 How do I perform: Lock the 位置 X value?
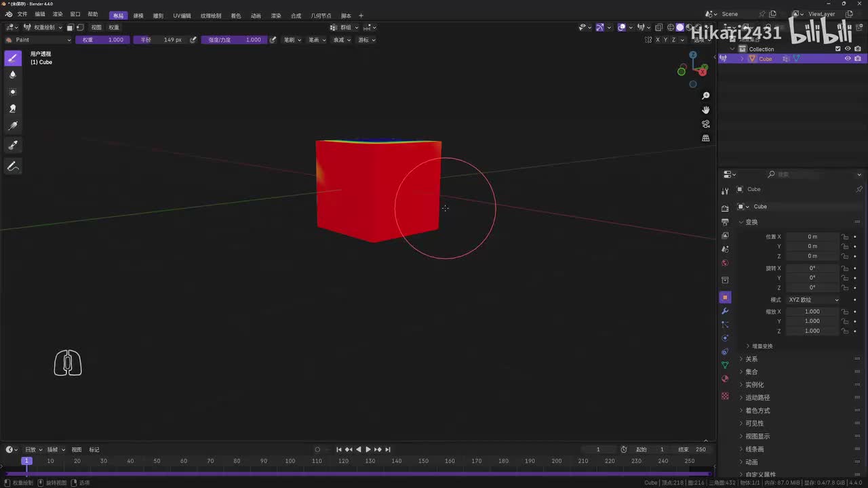click(x=845, y=237)
